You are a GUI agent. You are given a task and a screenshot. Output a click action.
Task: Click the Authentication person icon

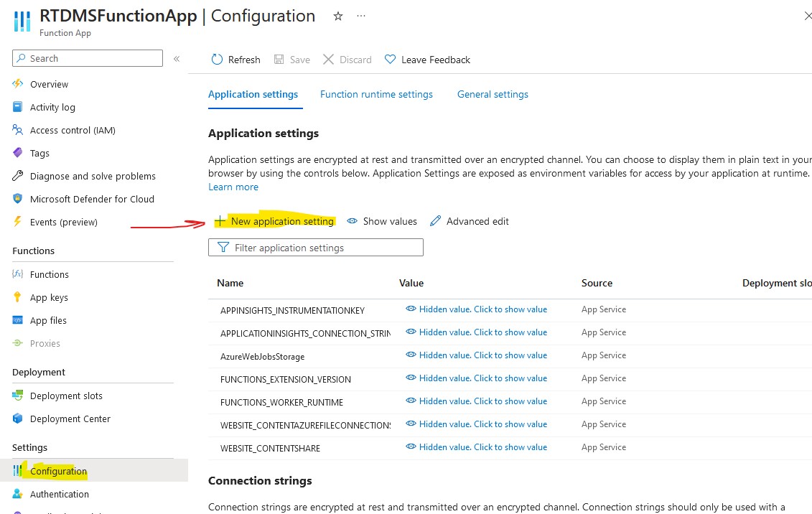[x=18, y=494]
